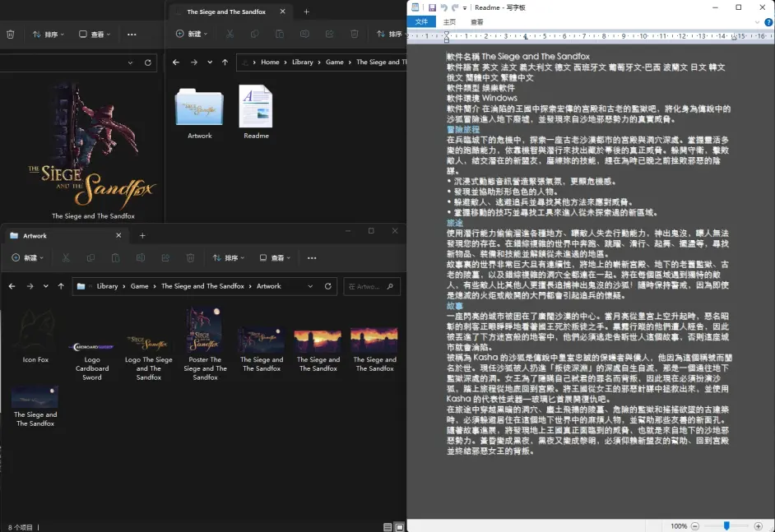
Task: Click the zoom in plus button in WordPad
Action: [757, 525]
